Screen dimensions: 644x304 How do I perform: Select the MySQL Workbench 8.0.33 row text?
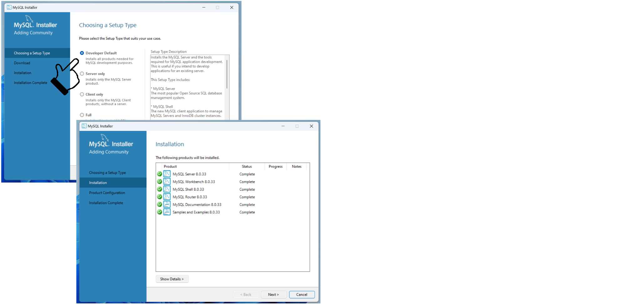[x=194, y=182]
